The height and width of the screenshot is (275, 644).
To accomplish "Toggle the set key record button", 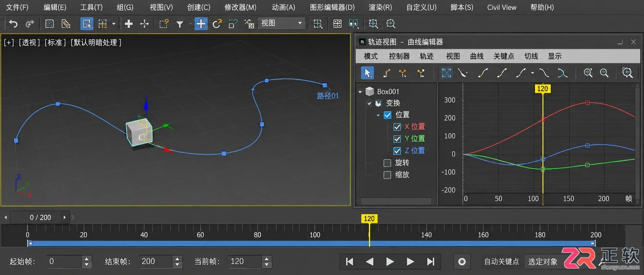I will 462,262.
